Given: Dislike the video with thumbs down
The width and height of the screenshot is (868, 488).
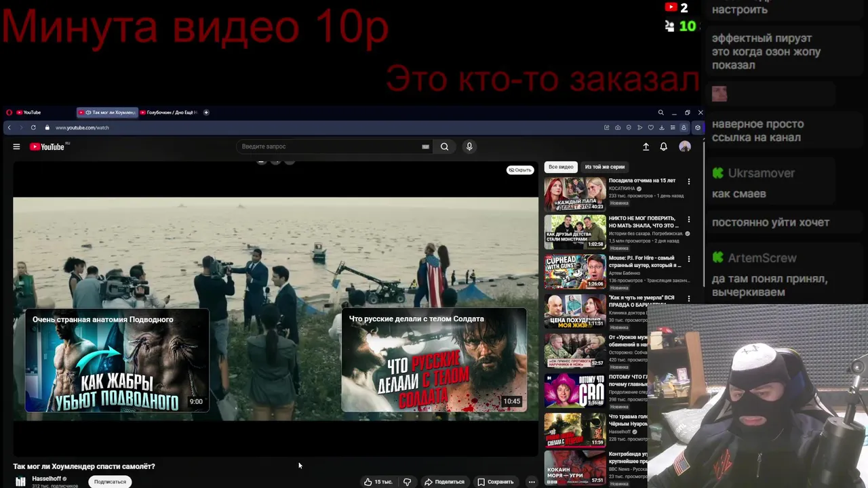Looking at the screenshot, I should (408, 482).
